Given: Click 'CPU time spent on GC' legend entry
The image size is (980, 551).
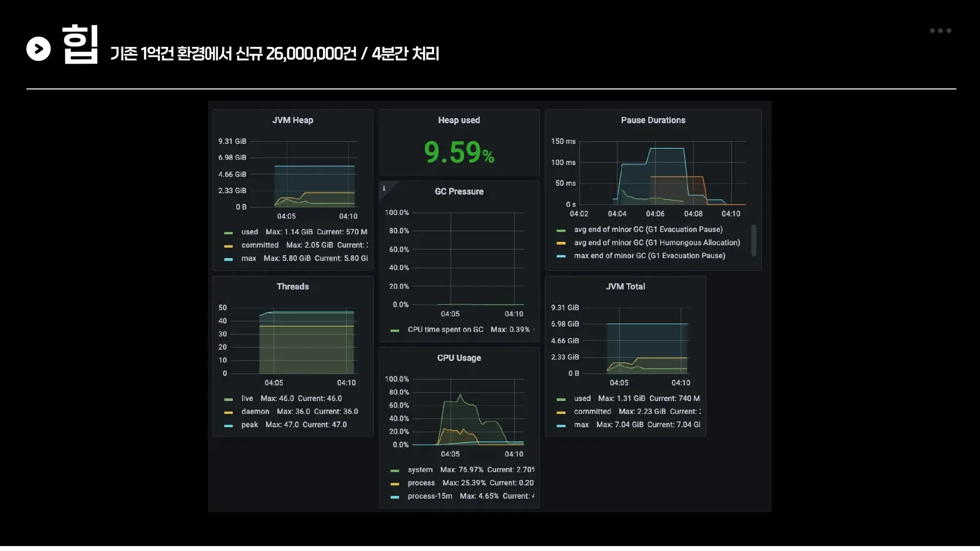Looking at the screenshot, I should pyautogui.click(x=445, y=330).
